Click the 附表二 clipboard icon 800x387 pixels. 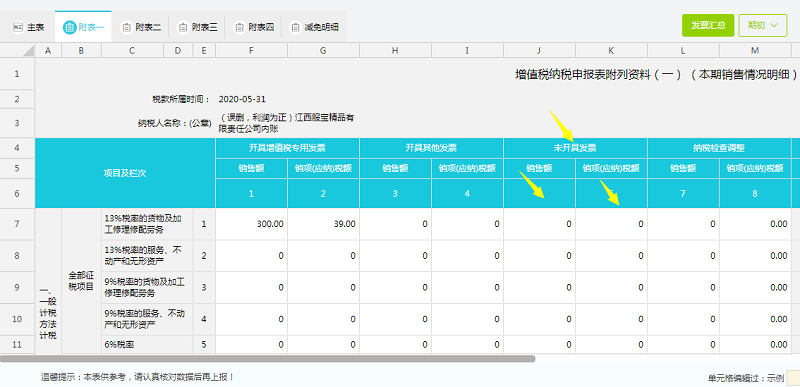[126, 27]
